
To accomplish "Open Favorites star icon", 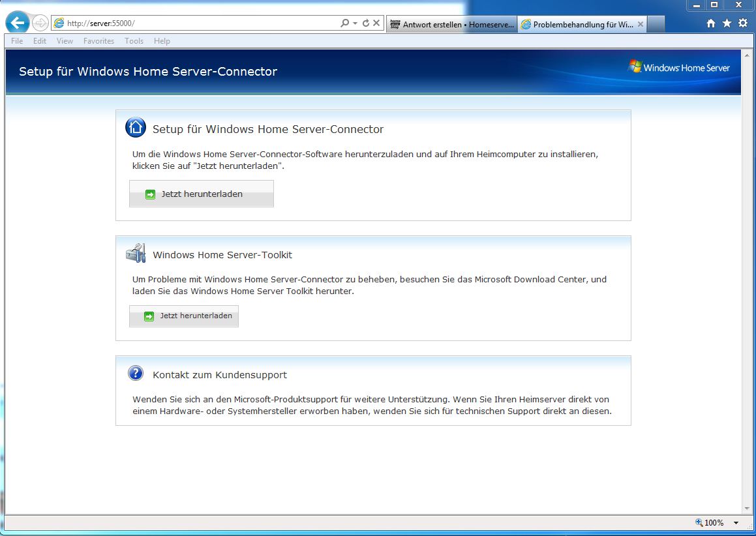I will click(x=727, y=23).
